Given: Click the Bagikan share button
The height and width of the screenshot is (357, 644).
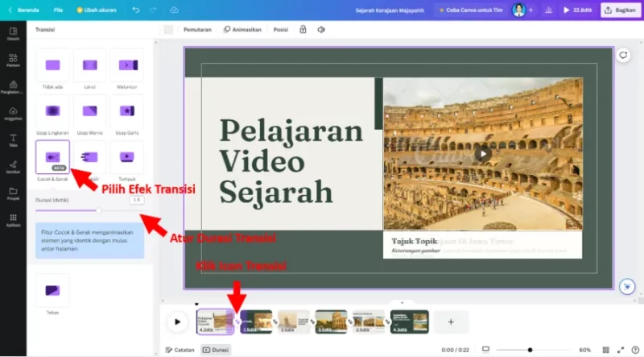Looking at the screenshot, I should pyautogui.click(x=620, y=10).
